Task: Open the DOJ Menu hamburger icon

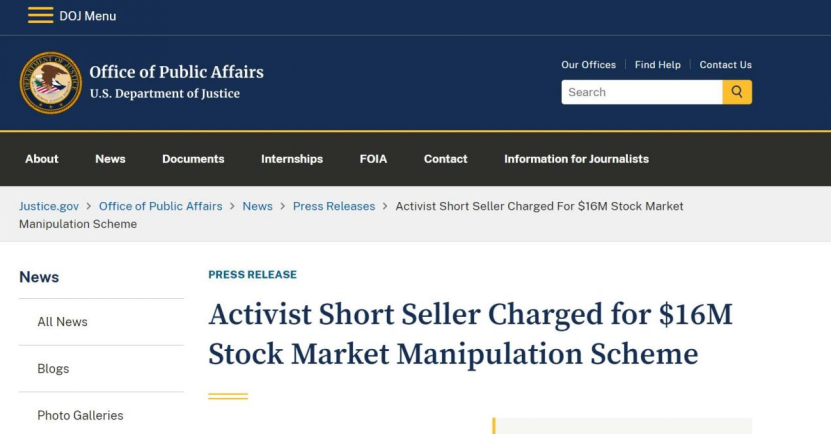Action: [41, 15]
